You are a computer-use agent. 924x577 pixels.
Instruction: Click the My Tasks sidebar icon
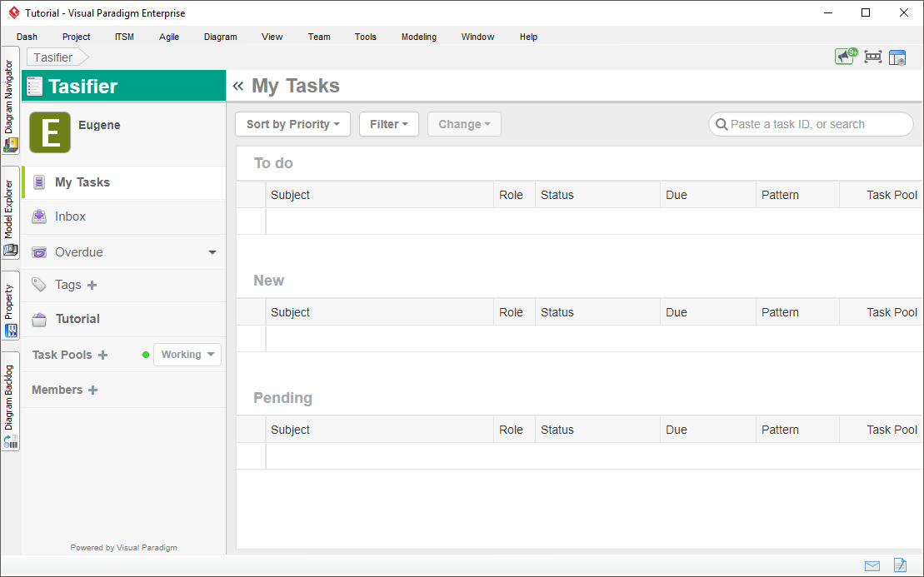click(39, 182)
